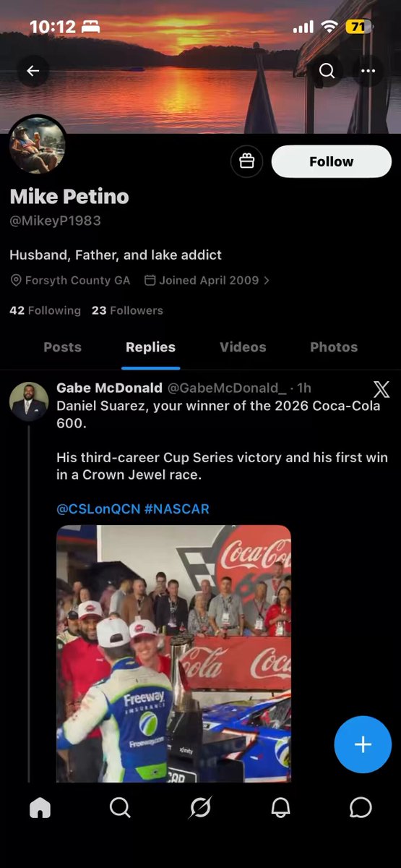Switch to the Posts tab
This screenshot has width=401, height=868.
point(62,347)
